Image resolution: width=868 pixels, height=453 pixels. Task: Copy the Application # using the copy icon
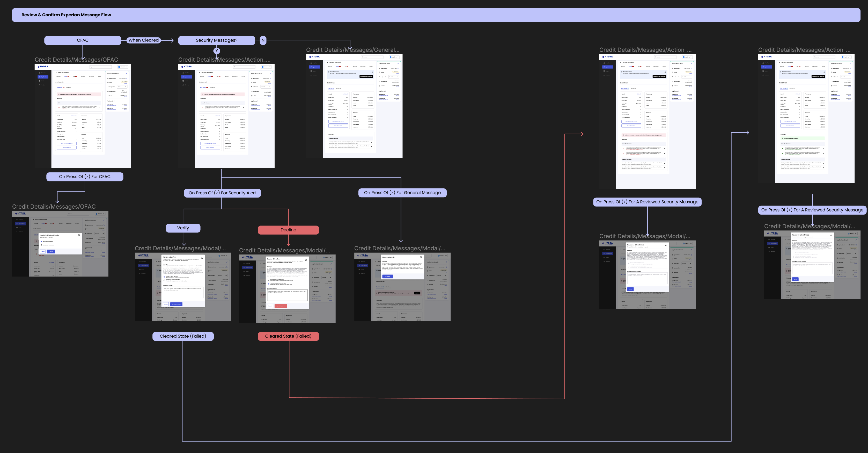point(127,78)
